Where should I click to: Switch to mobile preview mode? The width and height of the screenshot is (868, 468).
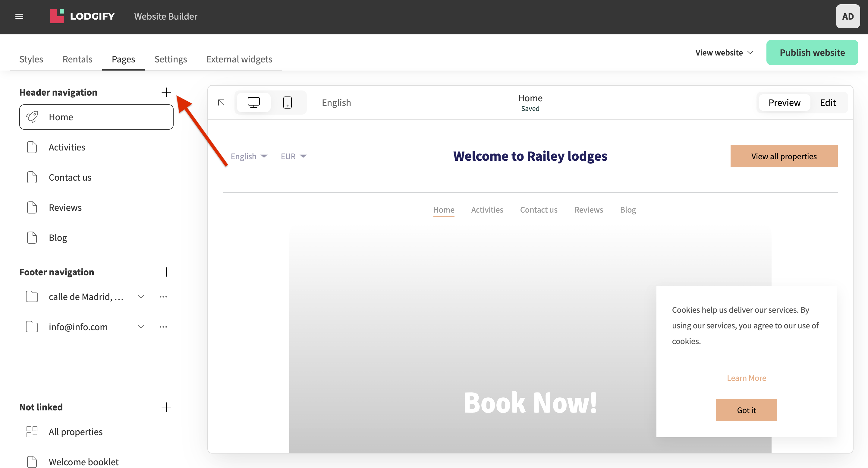click(288, 103)
